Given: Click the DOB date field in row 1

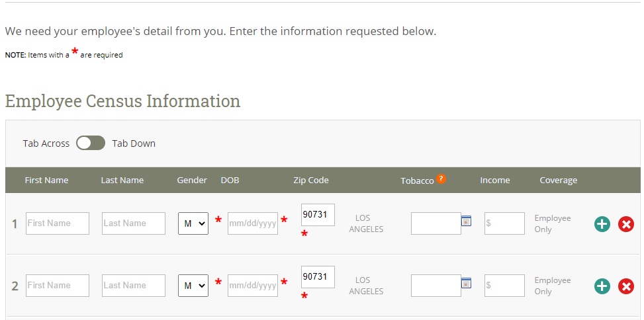Looking at the screenshot, I should pos(253,223).
